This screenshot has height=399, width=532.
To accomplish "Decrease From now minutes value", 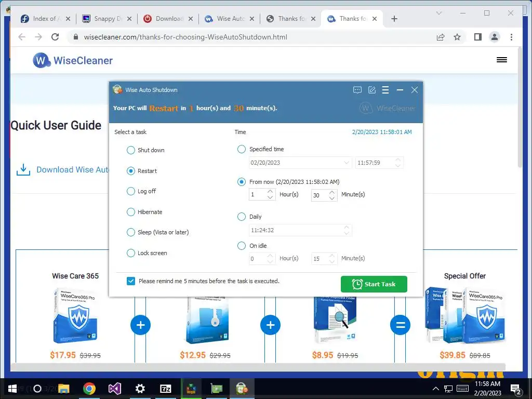I will pos(332,198).
